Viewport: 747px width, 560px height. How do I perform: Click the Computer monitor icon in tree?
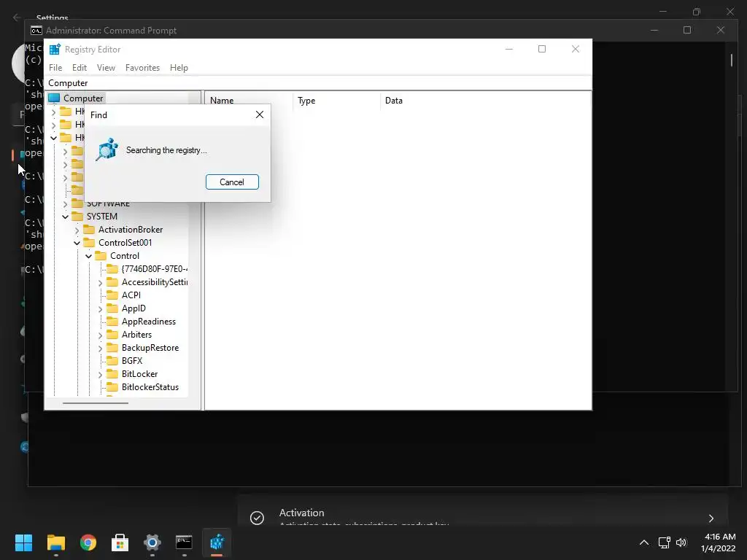point(54,98)
